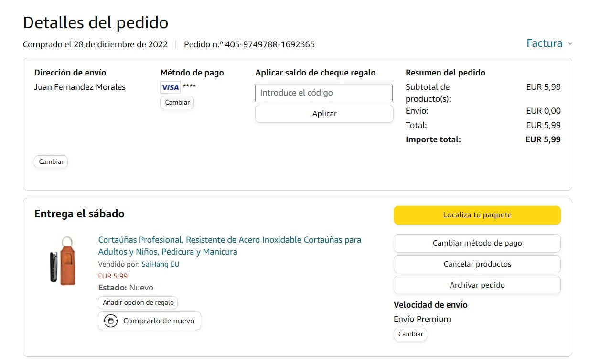Track package with Localiza tu paquete

click(x=477, y=215)
